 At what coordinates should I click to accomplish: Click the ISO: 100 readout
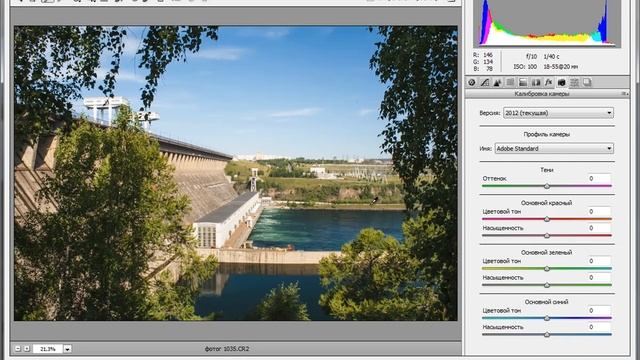(x=525, y=67)
